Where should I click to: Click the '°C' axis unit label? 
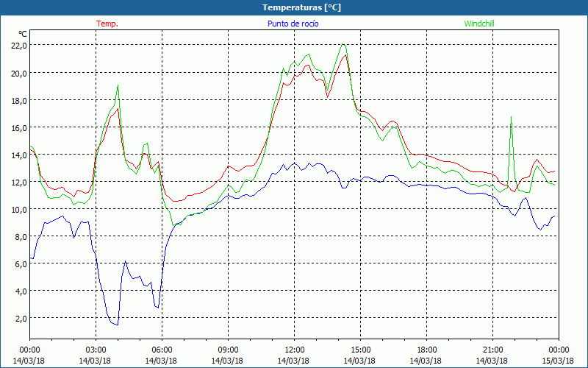(23, 34)
